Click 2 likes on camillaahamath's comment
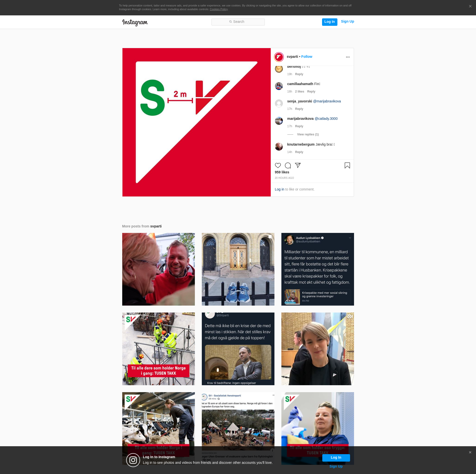Viewport: 476px width, 474px height. [x=299, y=92]
